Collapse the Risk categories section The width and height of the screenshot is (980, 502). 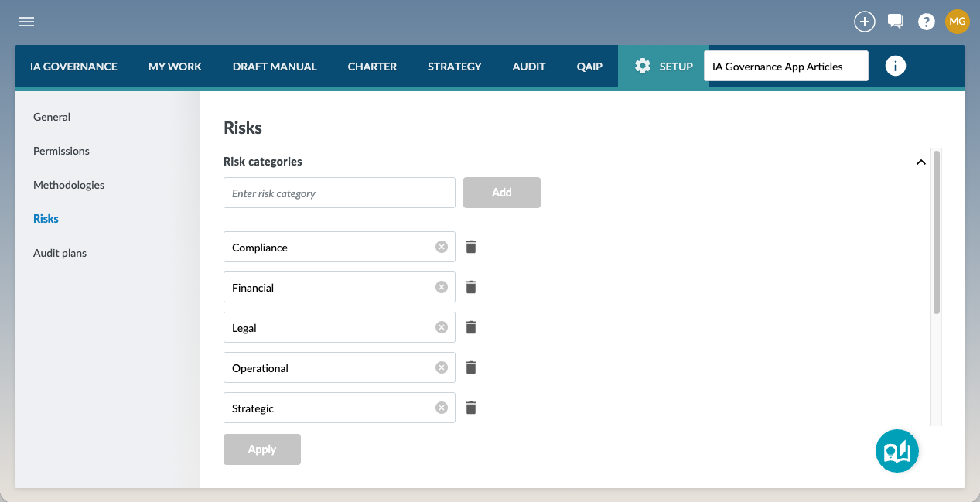point(920,162)
